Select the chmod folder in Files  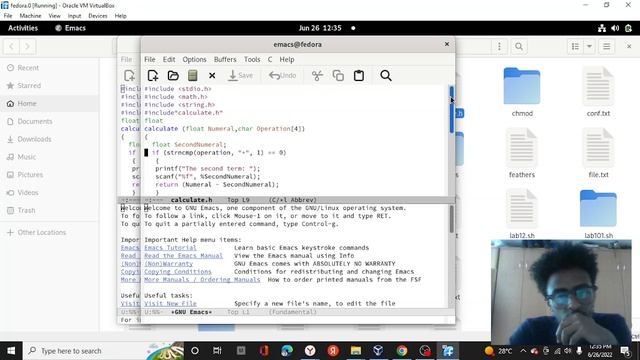(x=522, y=92)
